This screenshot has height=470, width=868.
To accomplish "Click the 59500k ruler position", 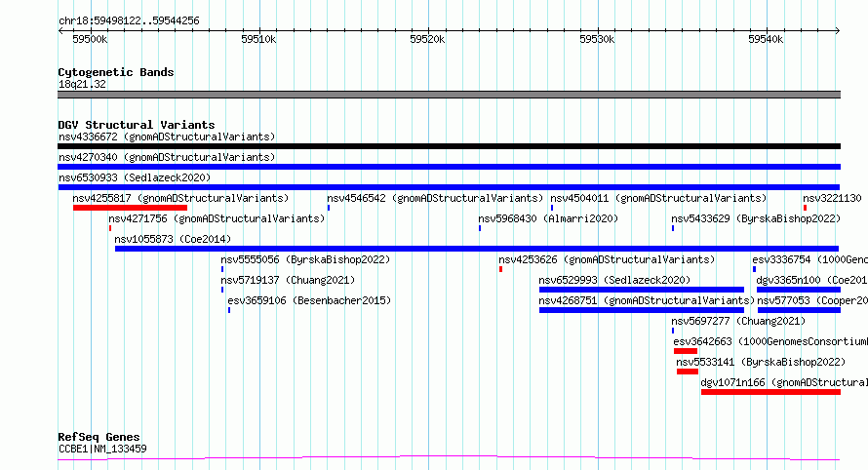I will tap(91, 39).
